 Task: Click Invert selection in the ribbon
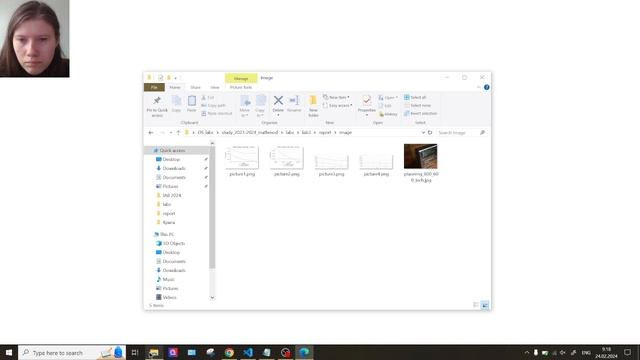[420, 113]
